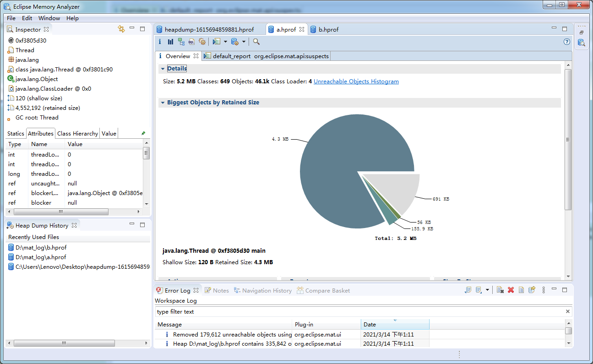Switch to the Value tab in Inspector

(109, 133)
